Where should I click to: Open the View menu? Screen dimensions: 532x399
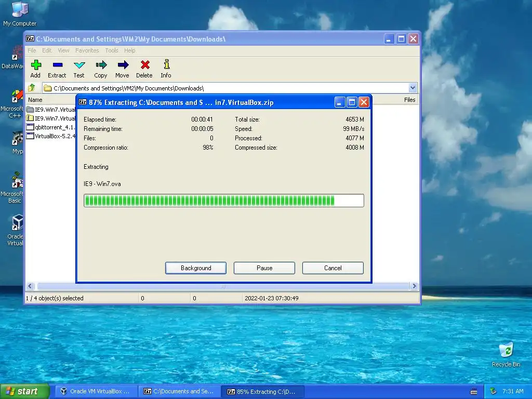tap(63, 50)
